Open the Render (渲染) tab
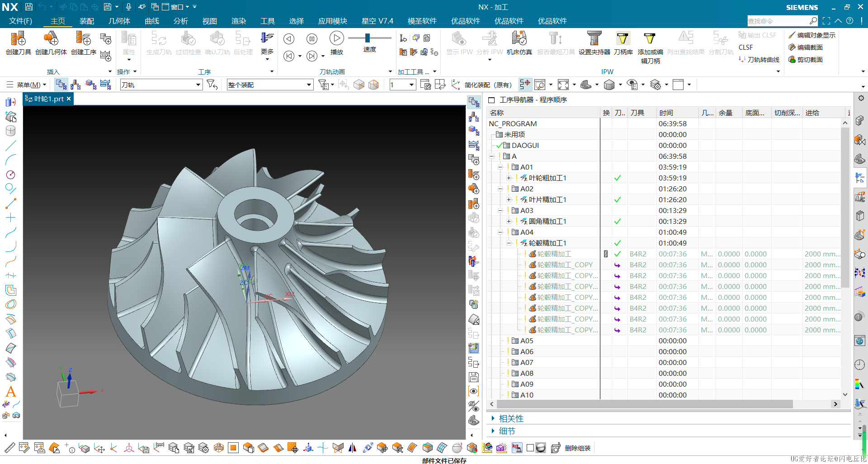868x464 pixels. (239, 21)
